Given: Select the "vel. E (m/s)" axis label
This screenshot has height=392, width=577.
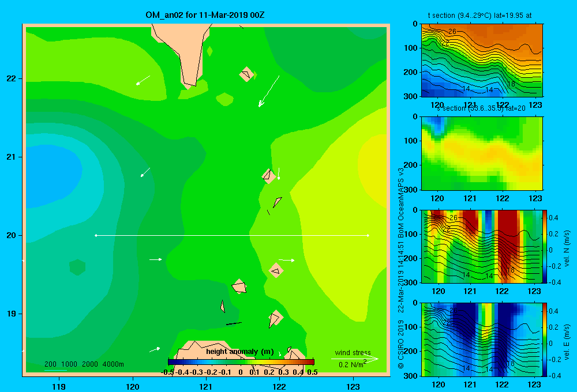Looking at the screenshot, I should tap(567, 342).
